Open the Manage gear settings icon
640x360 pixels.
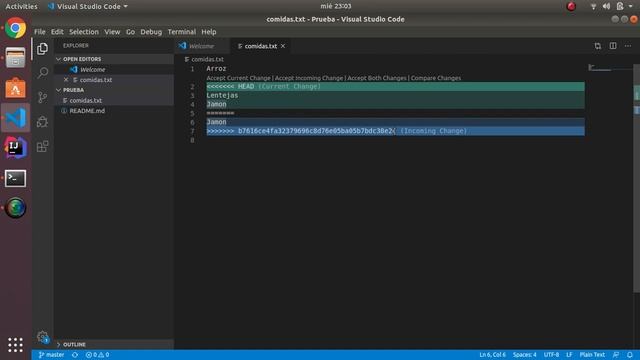tap(42, 337)
